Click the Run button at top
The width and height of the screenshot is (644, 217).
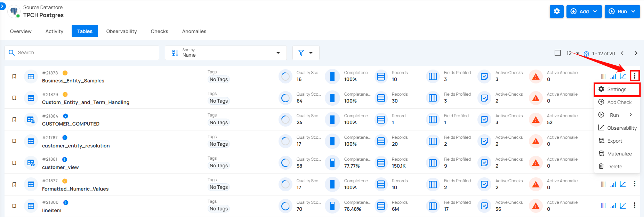click(x=622, y=11)
